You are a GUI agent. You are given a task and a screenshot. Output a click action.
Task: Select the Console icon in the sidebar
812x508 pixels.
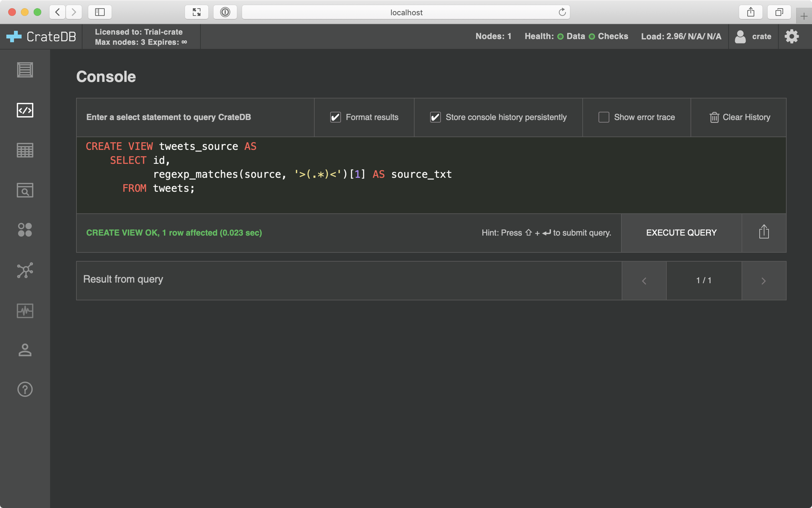tap(25, 110)
